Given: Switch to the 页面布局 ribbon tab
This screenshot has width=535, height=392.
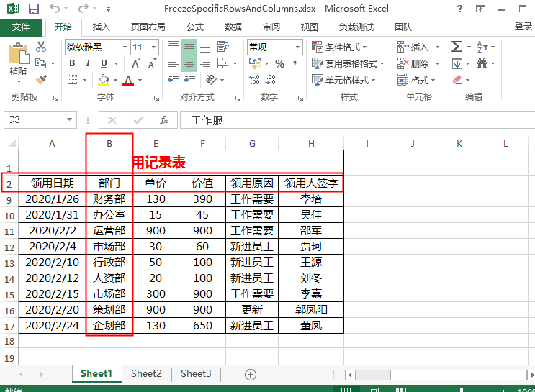Looking at the screenshot, I should coord(148,27).
